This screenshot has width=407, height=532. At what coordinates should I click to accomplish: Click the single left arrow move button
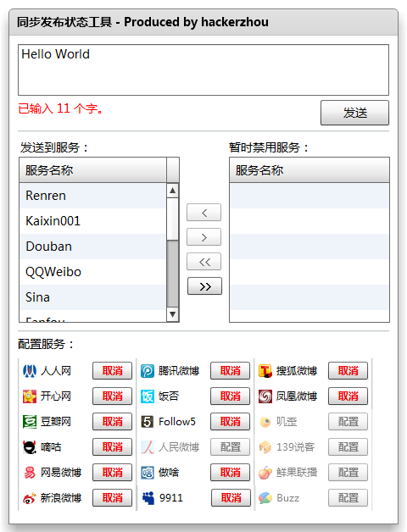coord(203,213)
